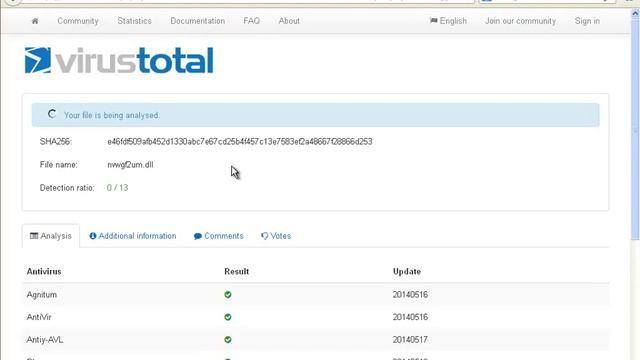640x360 pixels.
Task: Click the detection ratio 0 / 13
Action: click(118, 188)
